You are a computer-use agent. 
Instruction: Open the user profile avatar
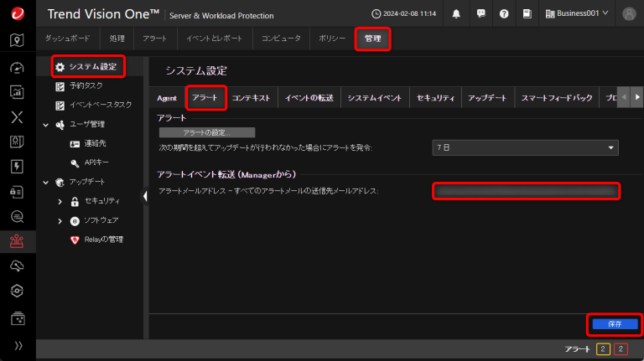pyautogui.click(x=629, y=14)
